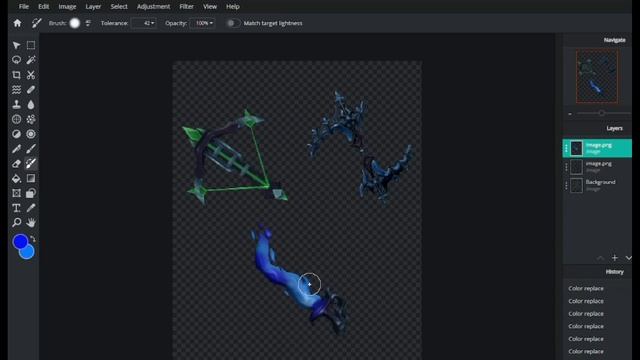Open the Help menu

pos(233,7)
